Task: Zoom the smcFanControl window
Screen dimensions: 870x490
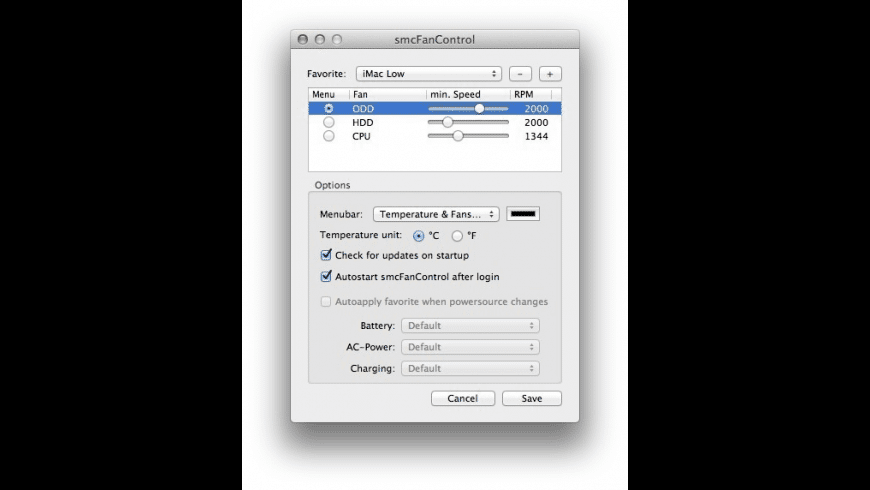Action: coord(337,39)
